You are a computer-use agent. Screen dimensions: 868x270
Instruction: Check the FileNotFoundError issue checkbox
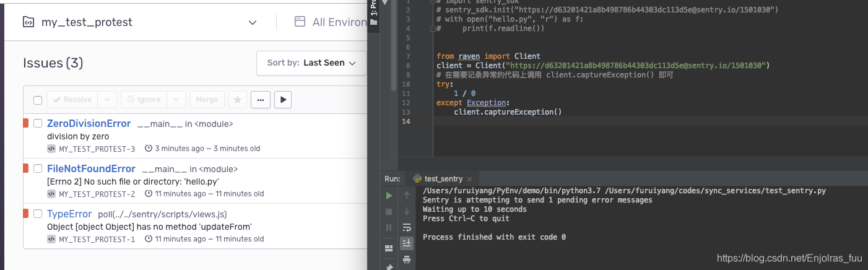click(x=38, y=168)
